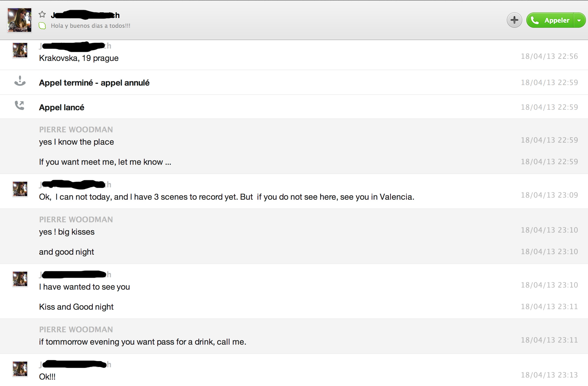Open the dropdown arrow beside Appeler
588x386 pixels.
tap(579, 20)
